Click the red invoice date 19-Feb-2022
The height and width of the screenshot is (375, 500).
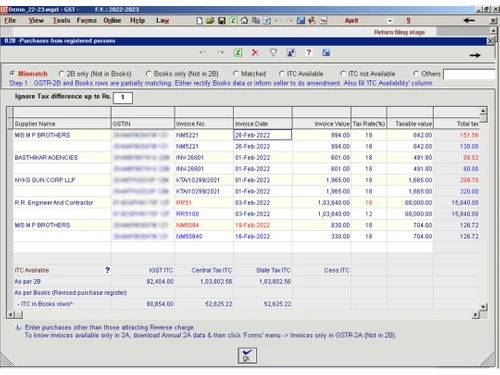[x=252, y=225]
